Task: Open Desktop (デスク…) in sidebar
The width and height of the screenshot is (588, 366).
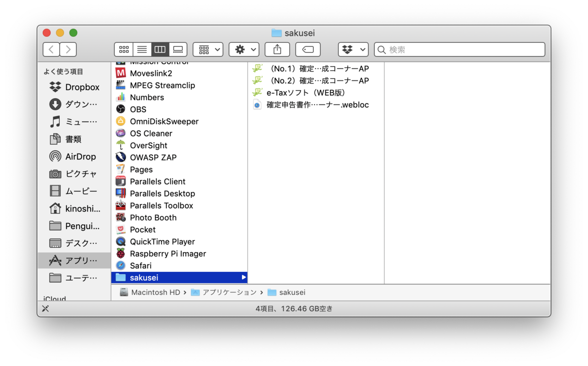Action: click(x=73, y=243)
